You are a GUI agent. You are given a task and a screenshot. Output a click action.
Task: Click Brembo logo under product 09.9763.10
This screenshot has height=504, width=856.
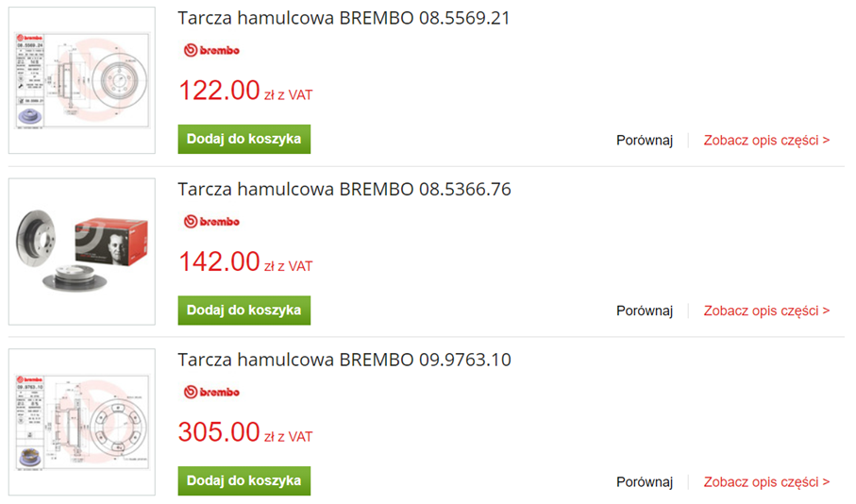pos(210,392)
